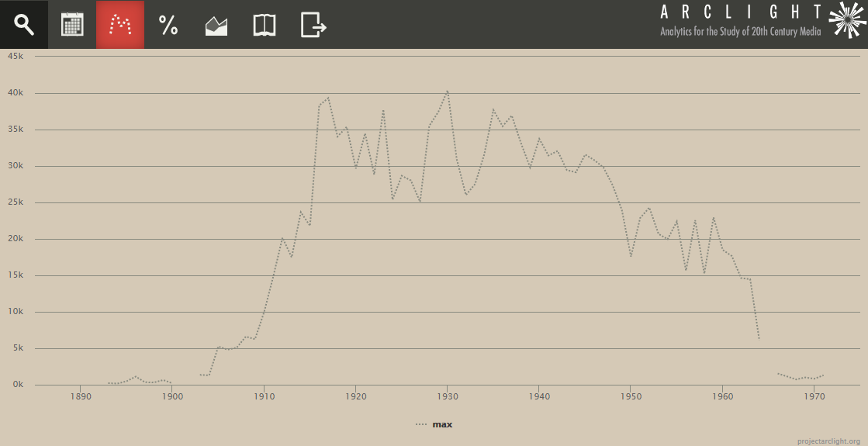Click the '1930' x-axis label

click(447, 397)
